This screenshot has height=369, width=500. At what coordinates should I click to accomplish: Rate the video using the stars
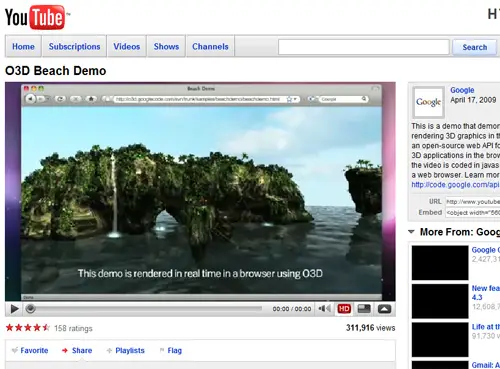28,328
